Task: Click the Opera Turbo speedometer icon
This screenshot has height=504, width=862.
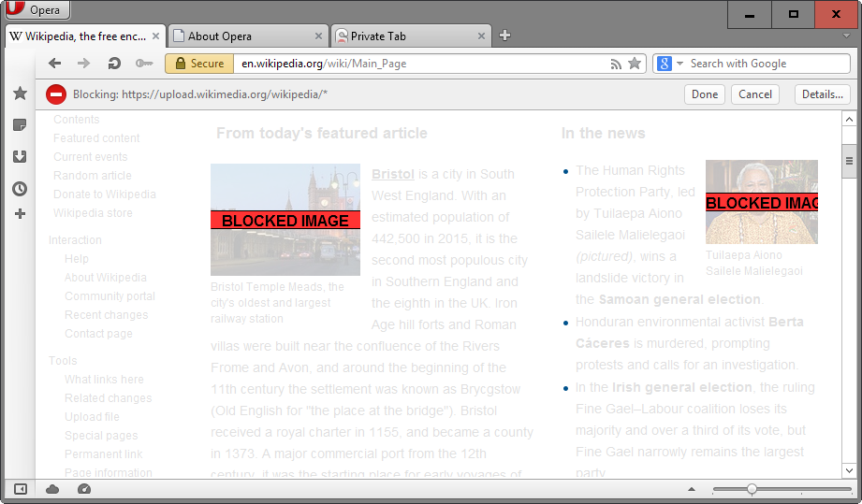Action: pos(84,489)
